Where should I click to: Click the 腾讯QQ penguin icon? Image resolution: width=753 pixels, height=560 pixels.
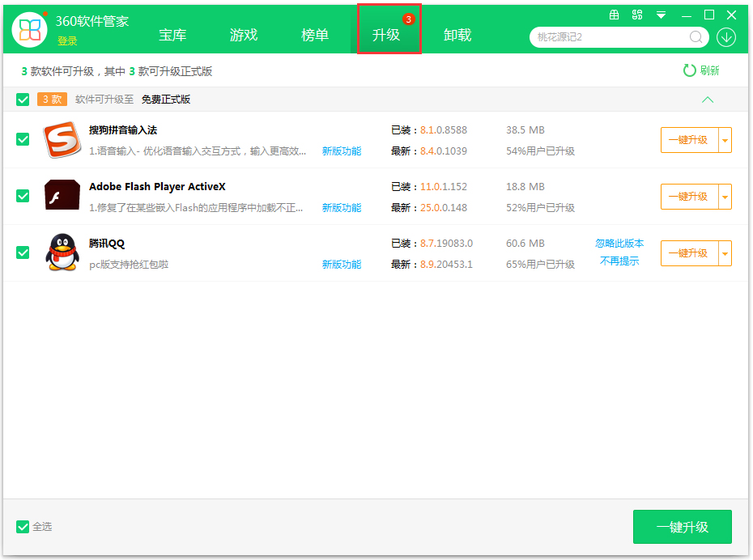click(62, 252)
